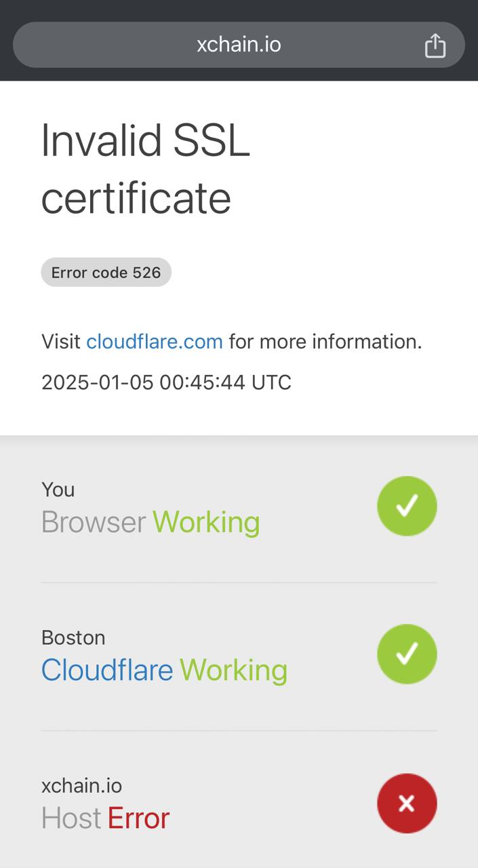Click the 'Browser' text
478x868 pixels.
(x=94, y=522)
